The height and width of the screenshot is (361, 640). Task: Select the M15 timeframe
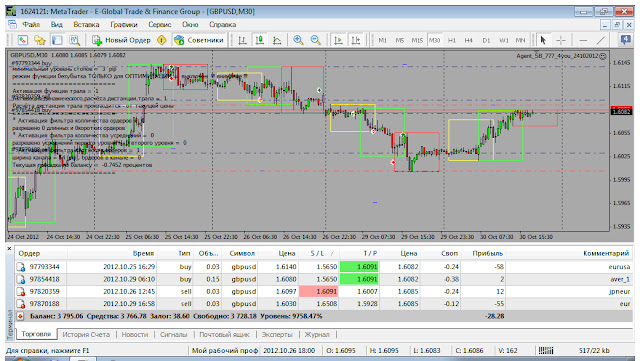[x=417, y=40]
